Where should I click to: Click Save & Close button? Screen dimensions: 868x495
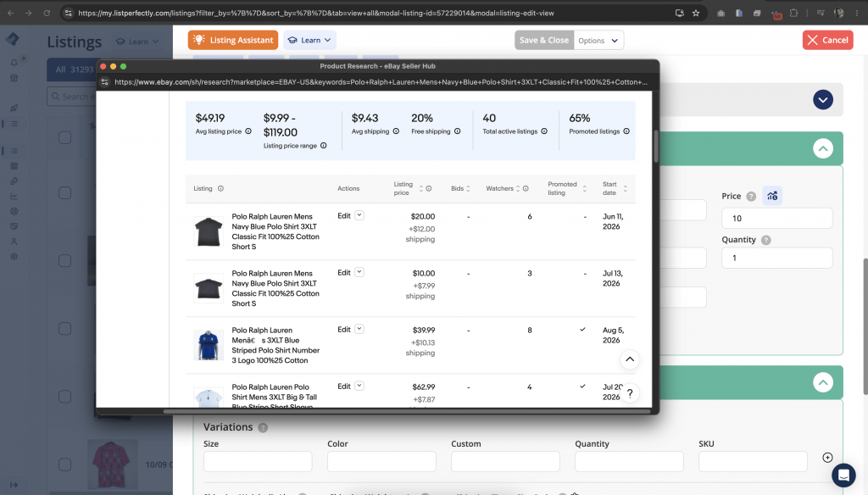pyautogui.click(x=544, y=40)
